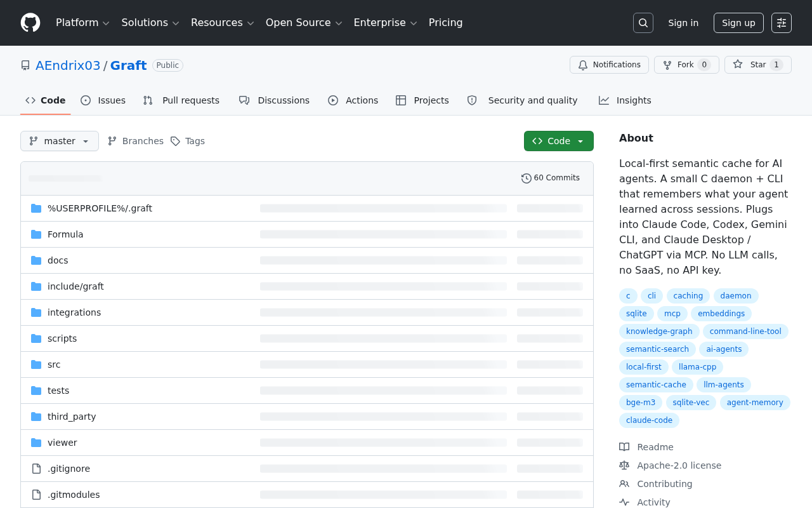Click the people icon beside Contributing
This screenshot has width=812, height=508.
coord(624,484)
